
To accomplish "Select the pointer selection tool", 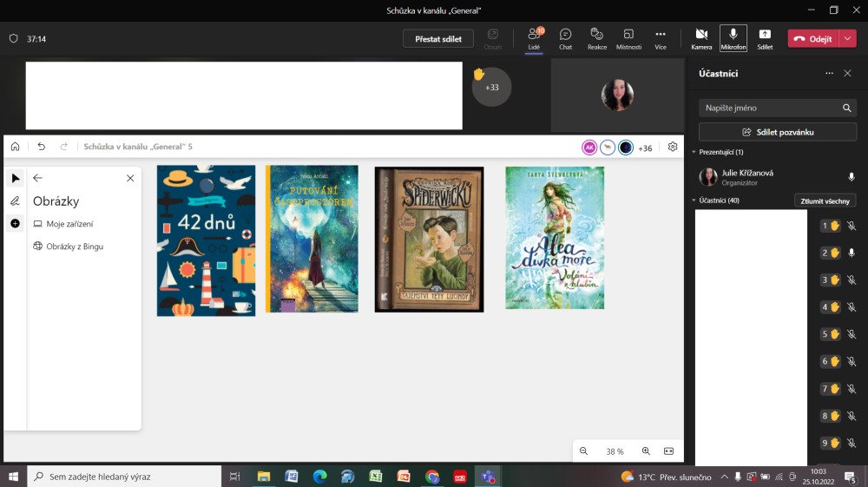I will pyautogui.click(x=15, y=178).
